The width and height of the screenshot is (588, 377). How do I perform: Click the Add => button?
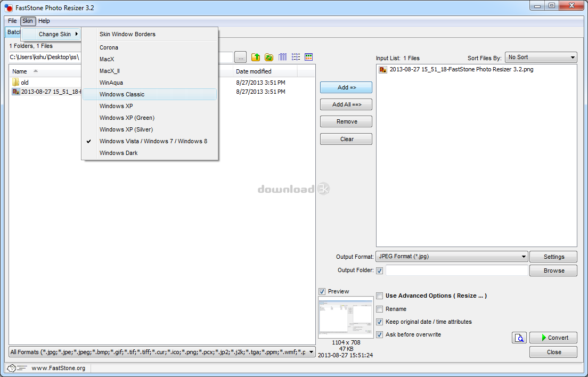click(346, 87)
